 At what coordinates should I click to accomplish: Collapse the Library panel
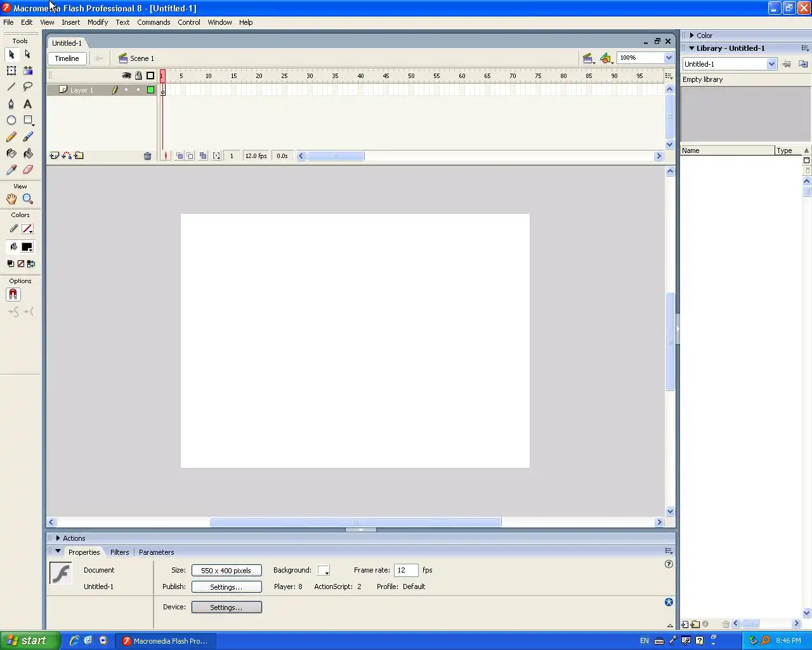(692, 48)
